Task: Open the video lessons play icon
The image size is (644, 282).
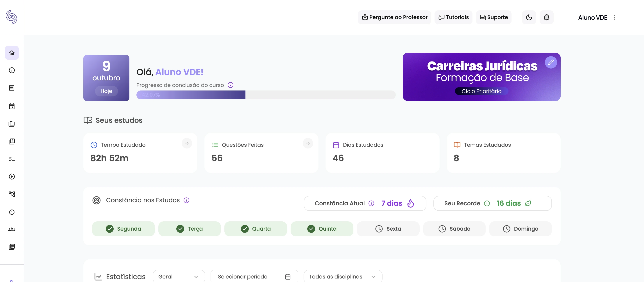Action: (12, 176)
